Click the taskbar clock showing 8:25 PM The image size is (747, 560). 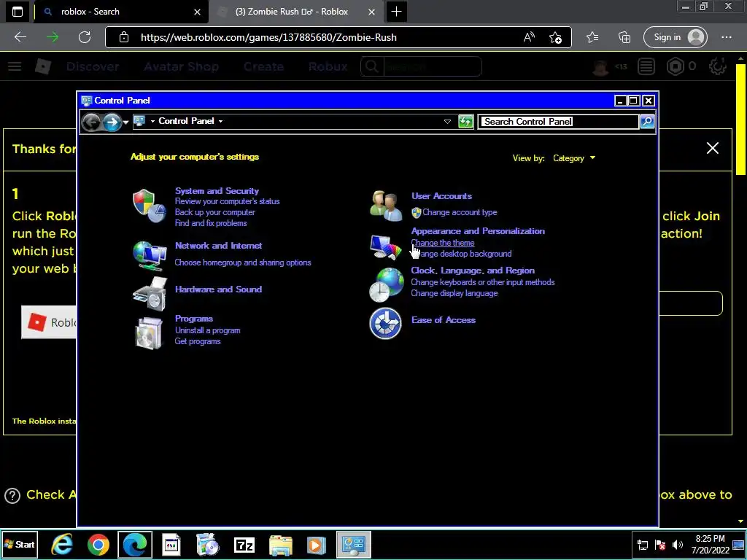tap(711, 544)
